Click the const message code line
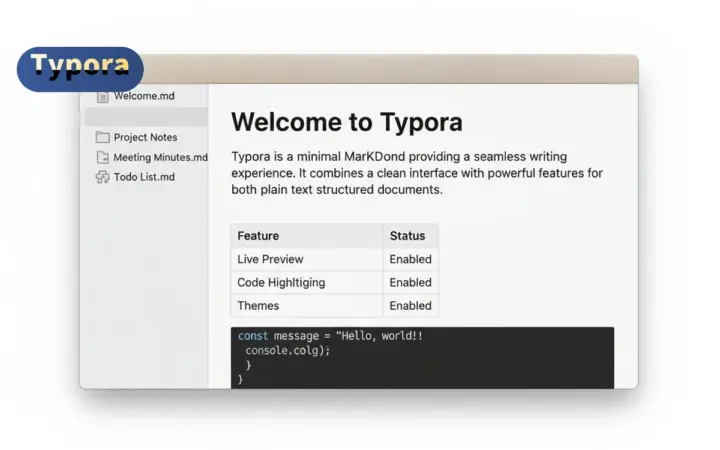The height and width of the screenshot is (450, 720). point(330,336)
